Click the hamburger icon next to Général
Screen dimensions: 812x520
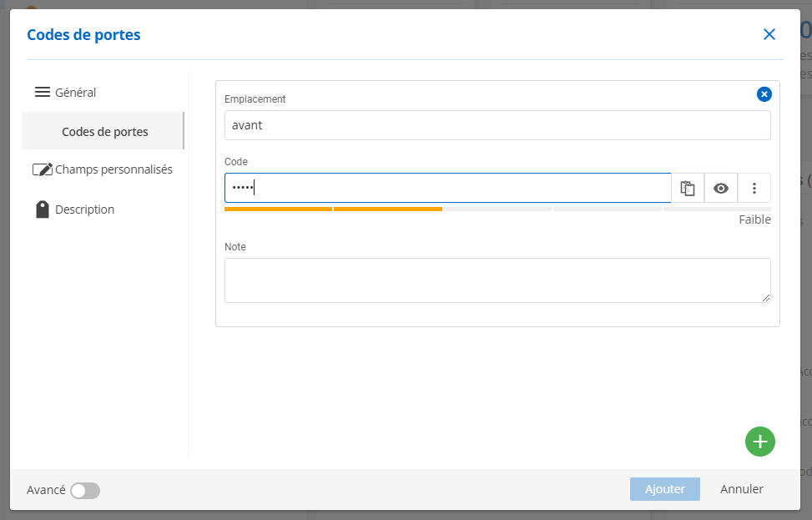[43, 93]
